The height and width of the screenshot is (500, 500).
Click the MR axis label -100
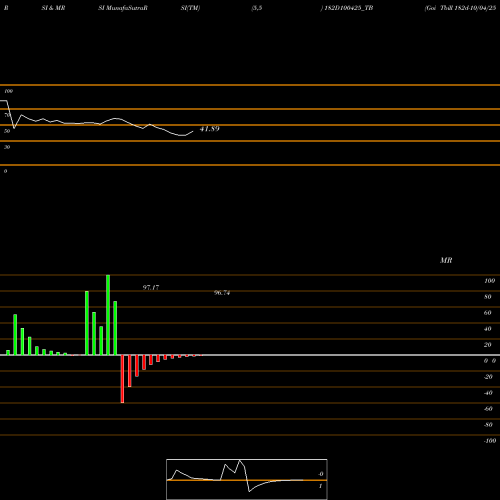(490, 441)
